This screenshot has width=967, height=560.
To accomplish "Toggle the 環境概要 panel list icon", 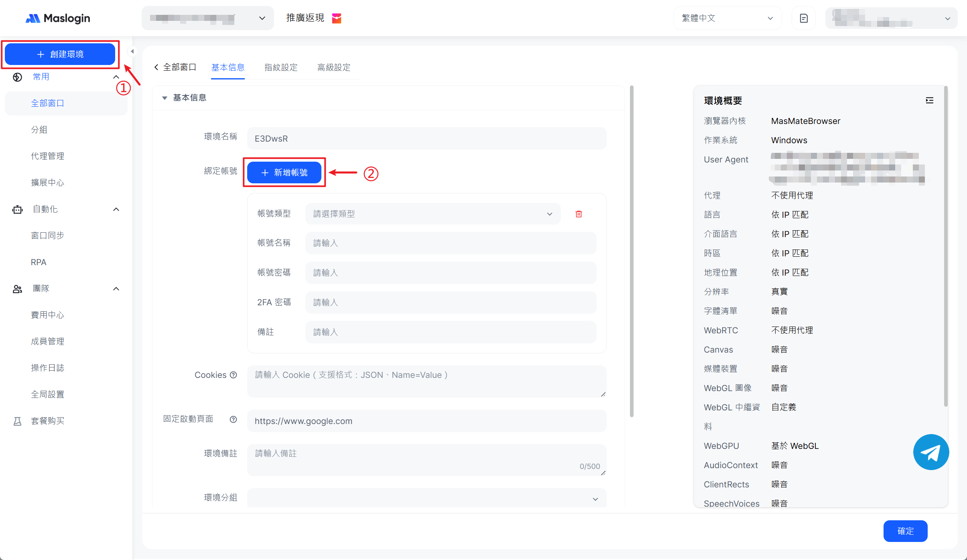I will click(x=929, y=100).
